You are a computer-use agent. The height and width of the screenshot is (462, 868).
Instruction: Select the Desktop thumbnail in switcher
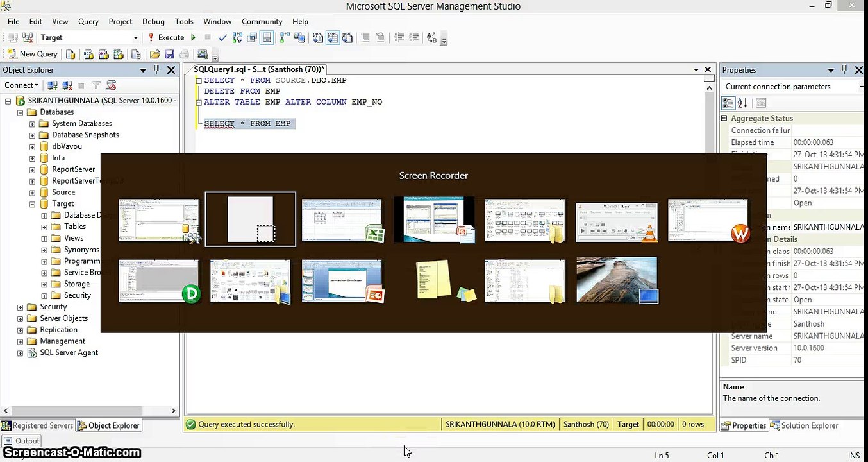click(617, 280)
